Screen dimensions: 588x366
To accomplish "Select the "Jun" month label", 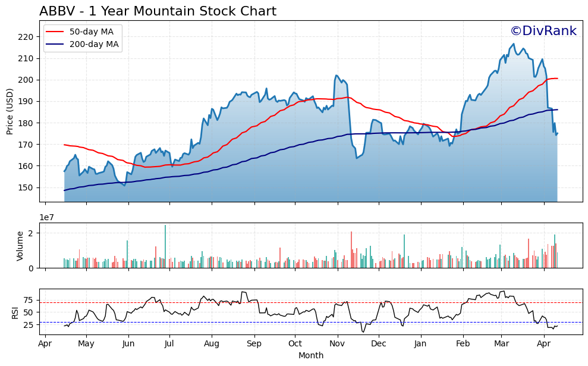I will [x=128, y=344].
